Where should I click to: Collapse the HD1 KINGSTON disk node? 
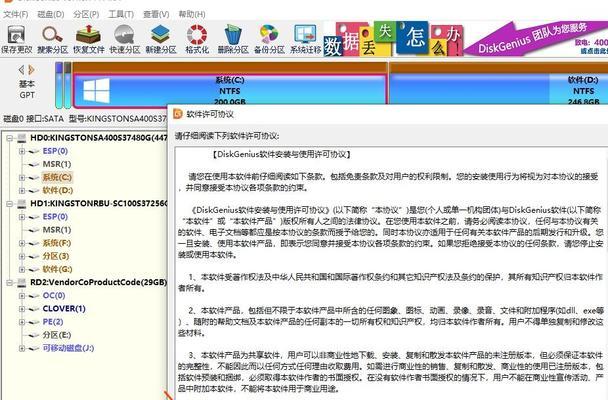(x=9, y=203)
